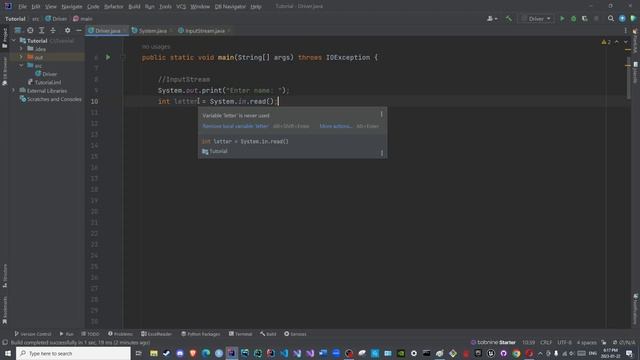Open the Version Control tool window
640x360 pixels.
33,334
